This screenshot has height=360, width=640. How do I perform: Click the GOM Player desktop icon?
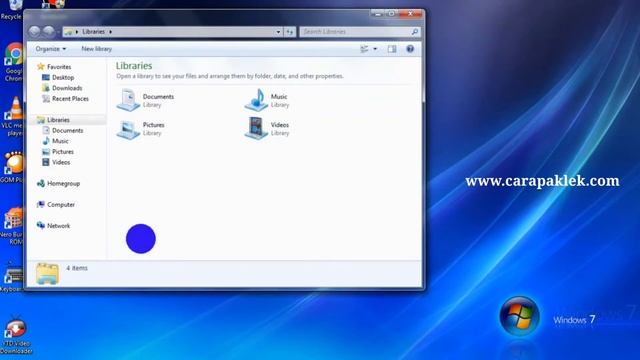[x=12, y=167]
